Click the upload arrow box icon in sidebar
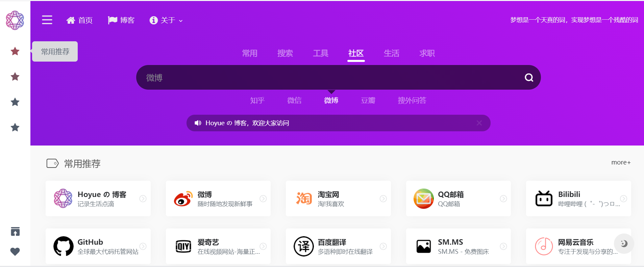The width and height of the screenshot is (644, 267). [15, 231]
